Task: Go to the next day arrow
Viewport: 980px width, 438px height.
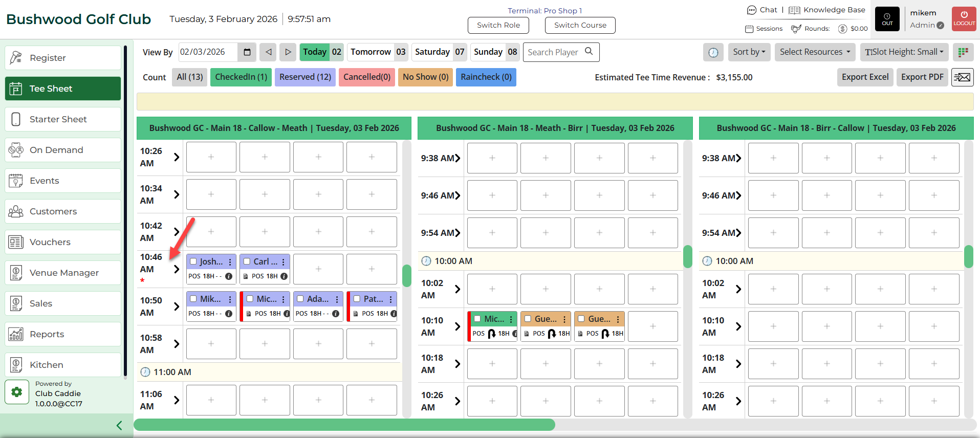Action: pos(288,52)
